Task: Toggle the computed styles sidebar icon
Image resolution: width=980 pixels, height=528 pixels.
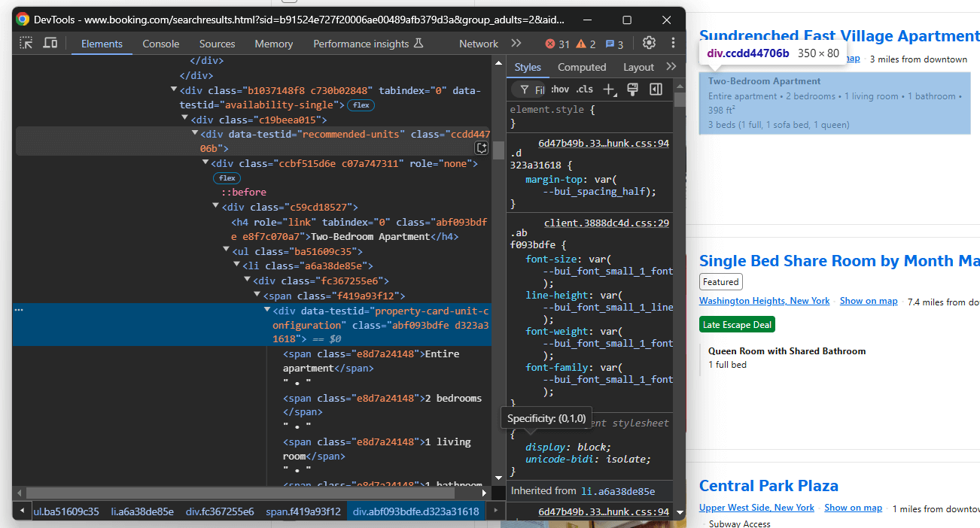Action: pyautogui.click(x=656, y=90)
